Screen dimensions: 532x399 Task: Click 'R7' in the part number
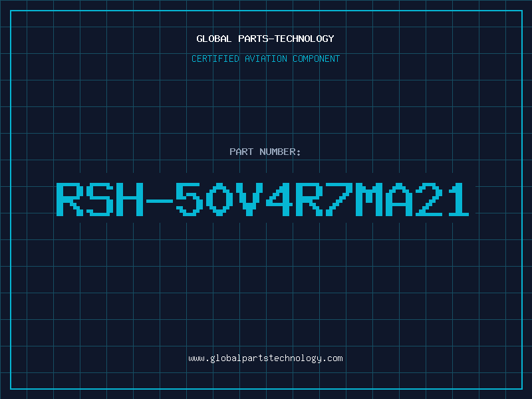click(x=324, y=199)
